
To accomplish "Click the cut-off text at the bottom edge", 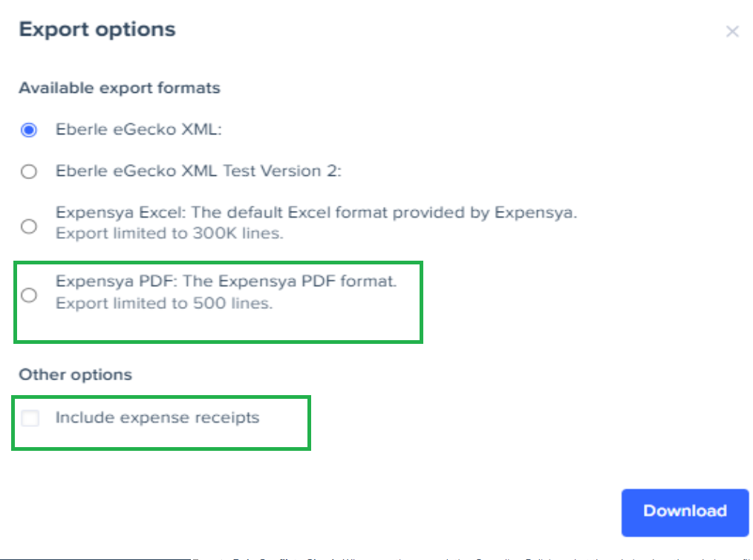I will pos(468,557).
